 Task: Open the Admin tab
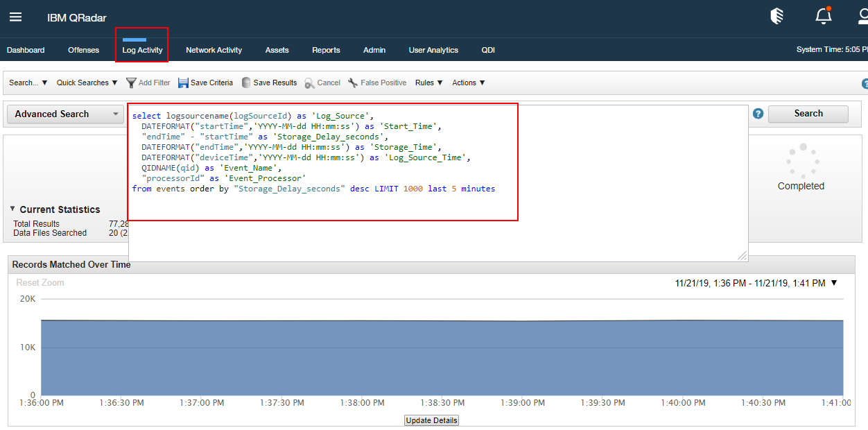point(374,50)
